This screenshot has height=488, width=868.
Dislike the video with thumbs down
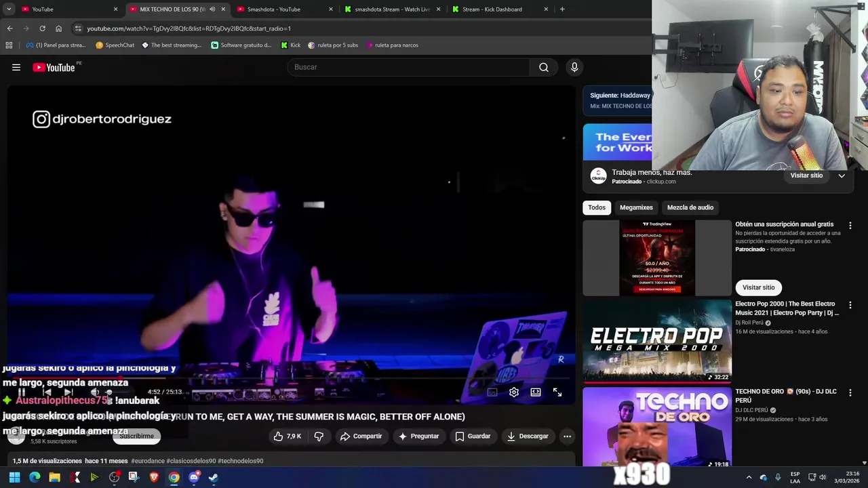319,436
